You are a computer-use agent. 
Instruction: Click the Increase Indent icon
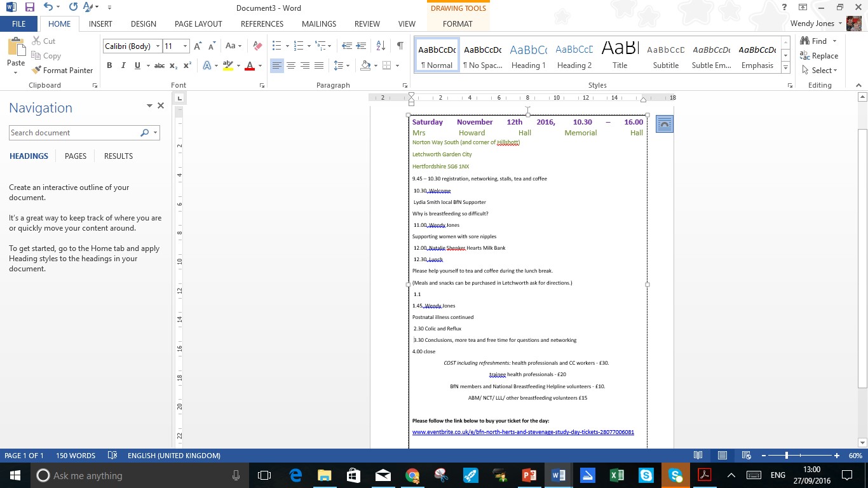click(x=361, y=46)
